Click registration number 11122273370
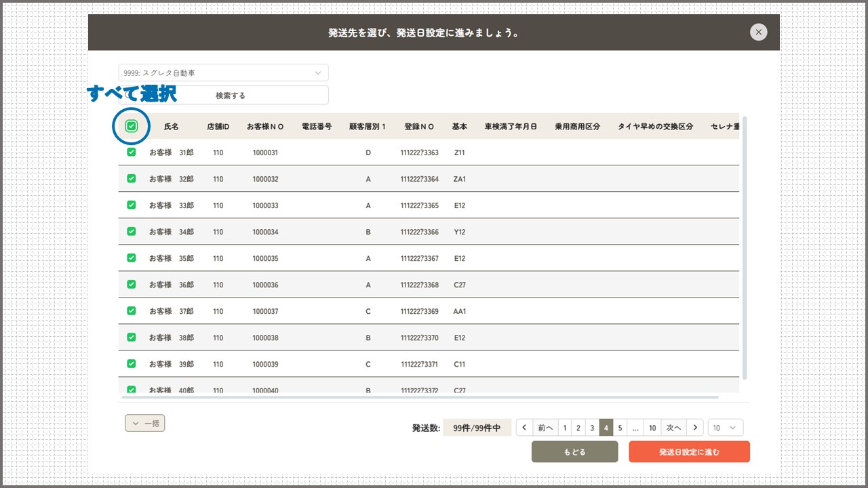Image resolution: width=868 pixels, height=488 pixels. tap(419, 338)
